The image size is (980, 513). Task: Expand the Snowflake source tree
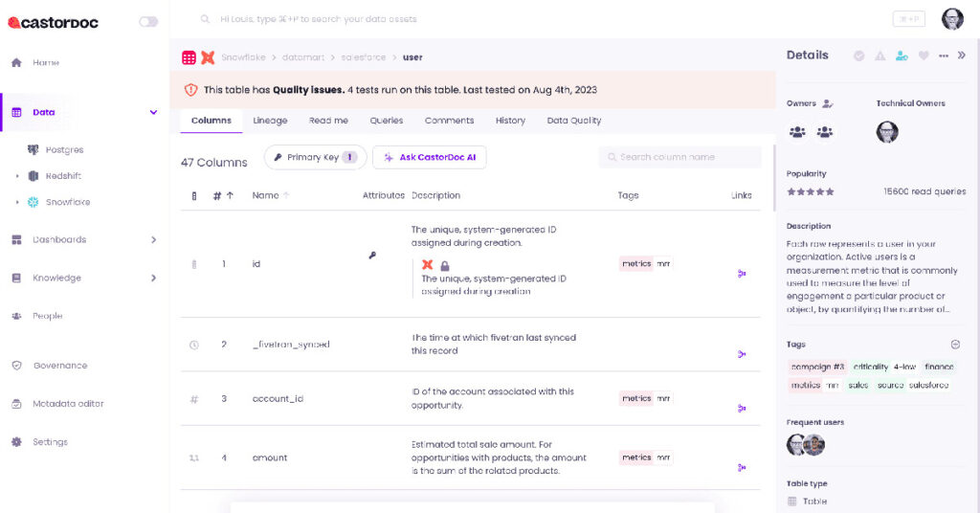[x=17, y=202]
